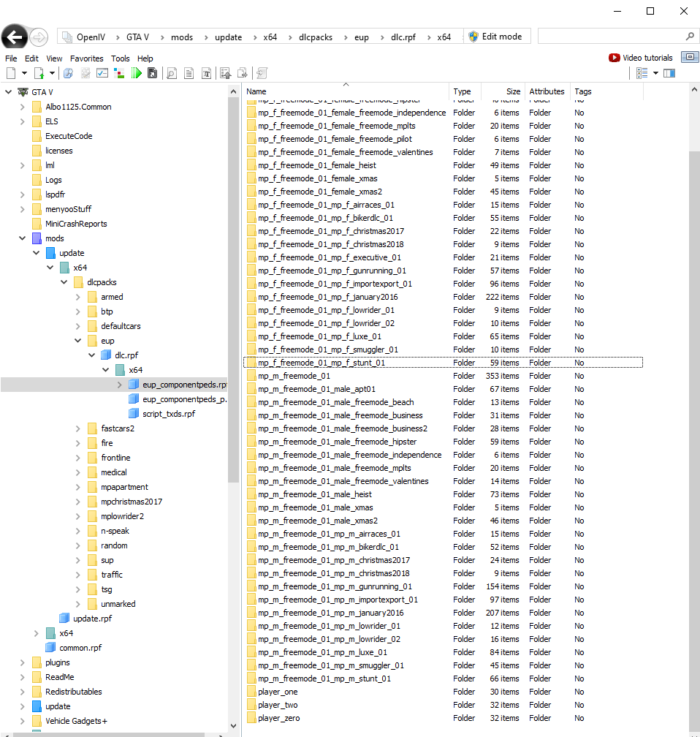The width and height of the screenshot is (700, 737).
Task: Collapse the dlcpacks tree node
Action: [x=64, y=282]
